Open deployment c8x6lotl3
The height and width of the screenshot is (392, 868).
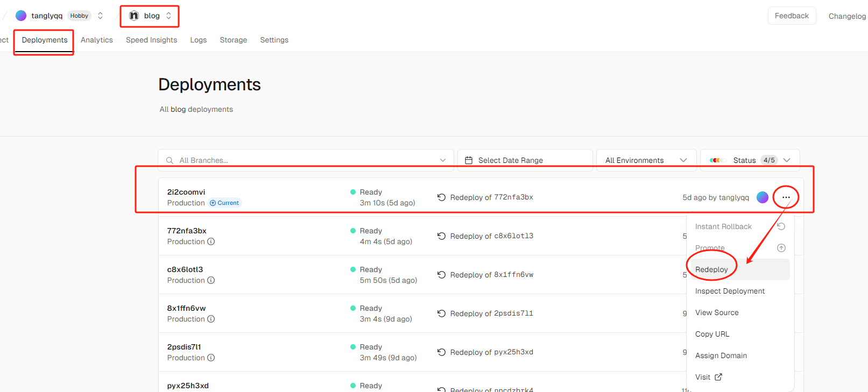[x=185, y=269]
